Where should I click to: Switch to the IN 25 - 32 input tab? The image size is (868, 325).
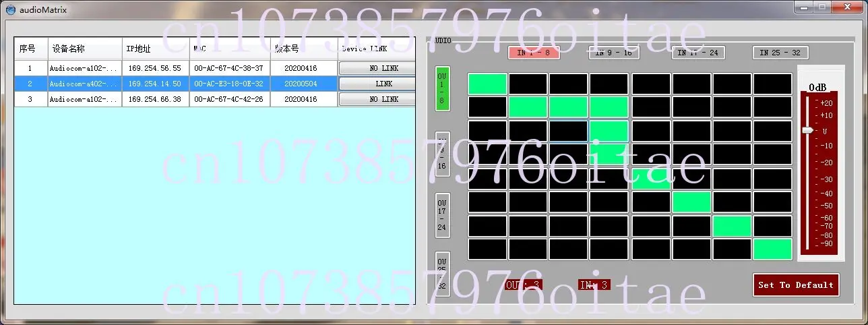(x=780, y=53)
